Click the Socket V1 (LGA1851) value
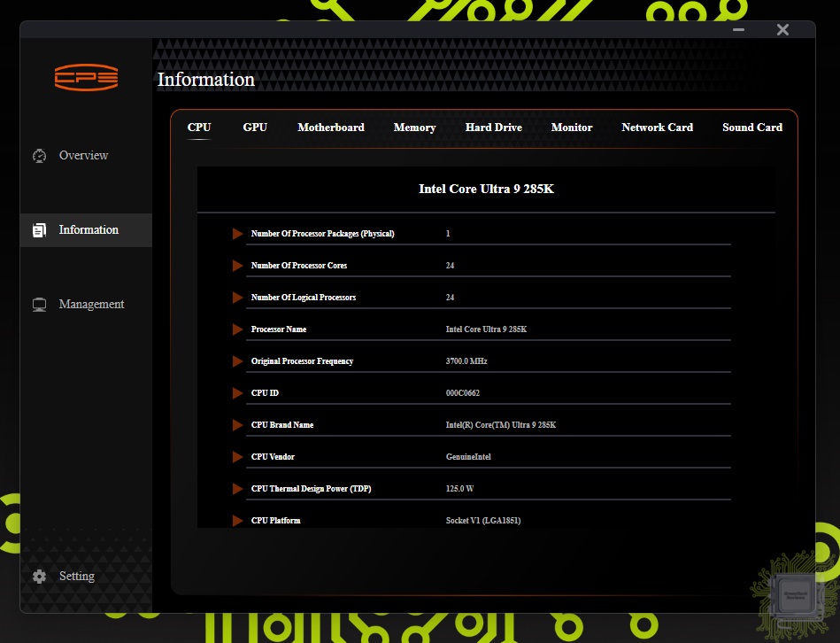Screen dimensions: 840x643 tap(483, 521)
